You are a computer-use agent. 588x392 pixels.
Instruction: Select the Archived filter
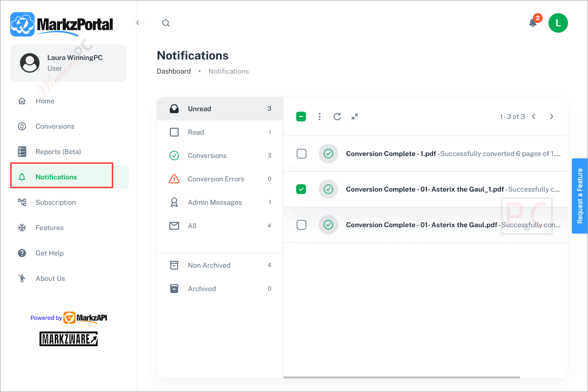(x=220, y=289)
